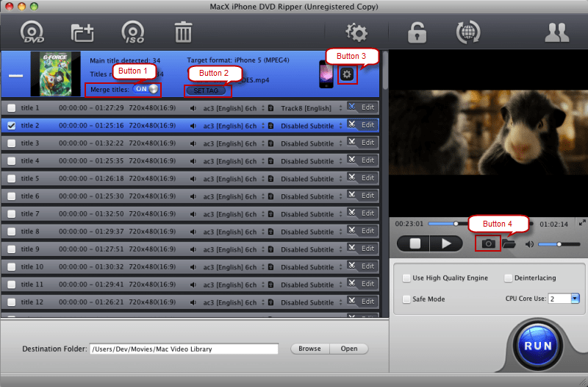Click the add folder toolbar icon
Screen dimensions: 588x387
[x=82, y=32]
